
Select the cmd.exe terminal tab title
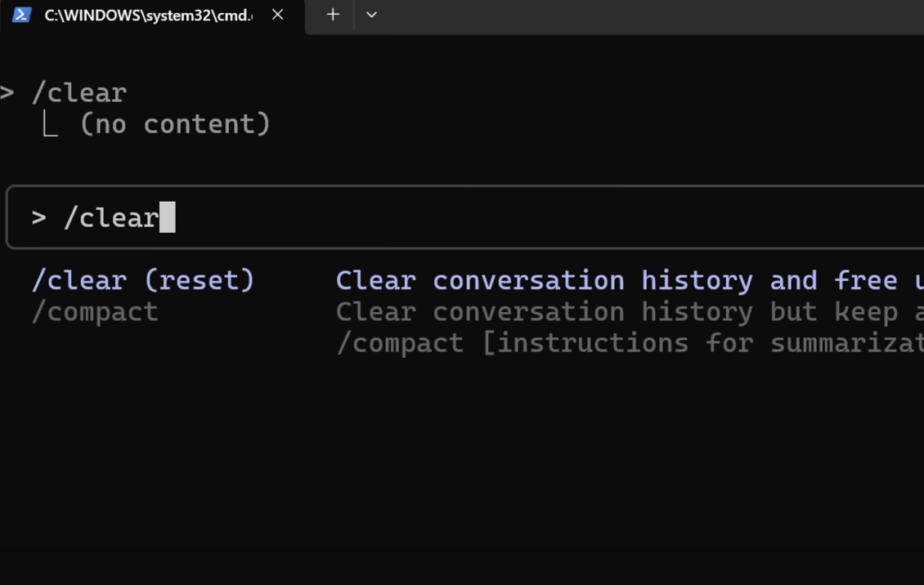pos(148,16)
